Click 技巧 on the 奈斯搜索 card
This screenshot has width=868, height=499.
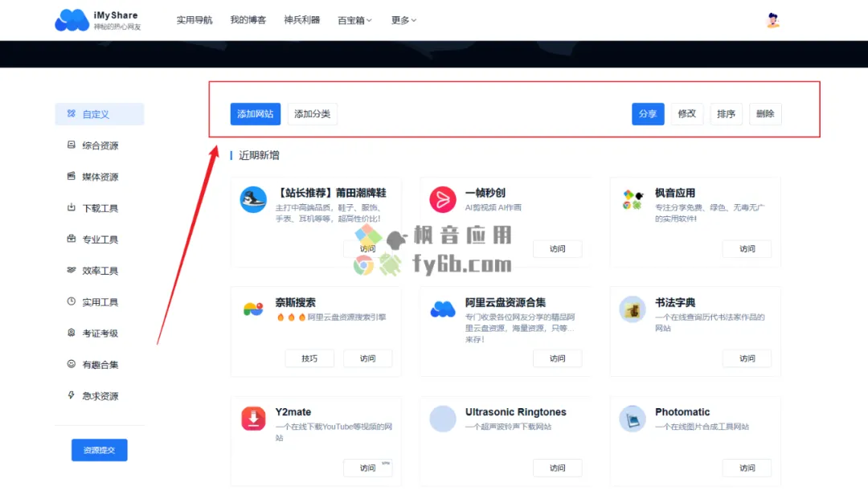pyautogui.click(x=309, y=358)
